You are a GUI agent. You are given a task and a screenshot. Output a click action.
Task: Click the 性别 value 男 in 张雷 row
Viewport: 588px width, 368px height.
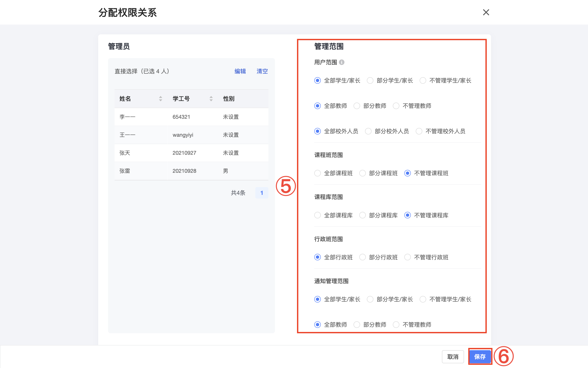[225, 171]
